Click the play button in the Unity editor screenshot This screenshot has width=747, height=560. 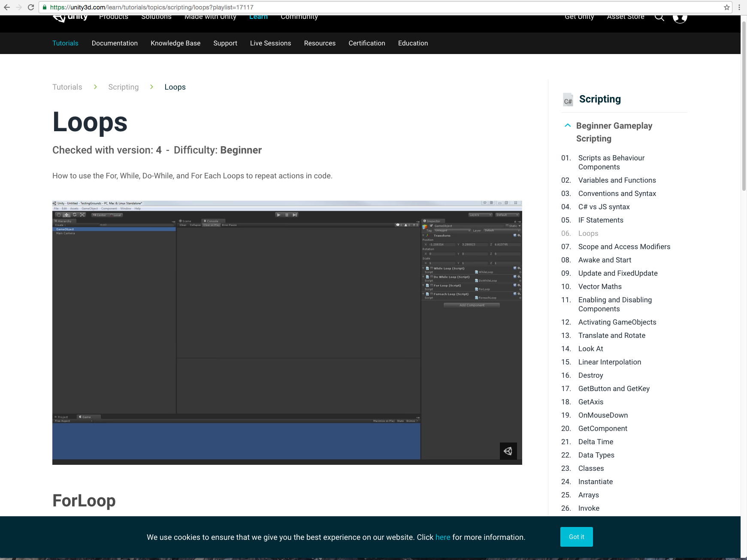click(x=279, y=215)
